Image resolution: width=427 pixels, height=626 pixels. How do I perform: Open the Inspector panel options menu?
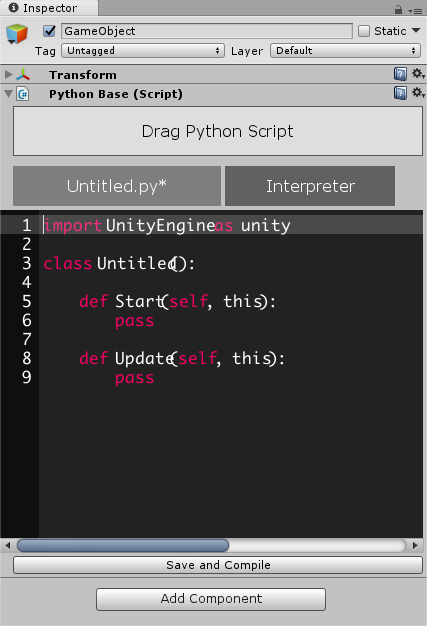click(x=415, y=11)
